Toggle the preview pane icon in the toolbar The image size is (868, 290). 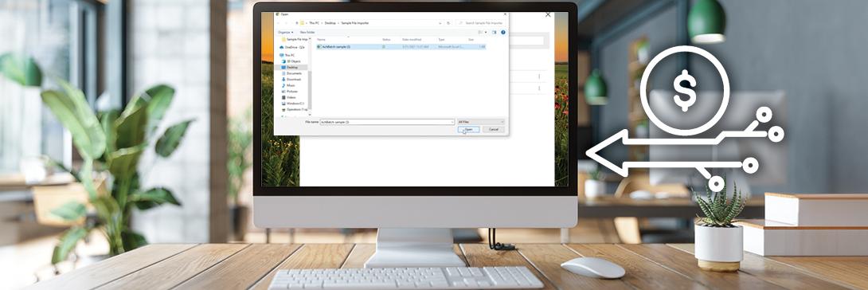pyautogui.click(x=495, y=32)
